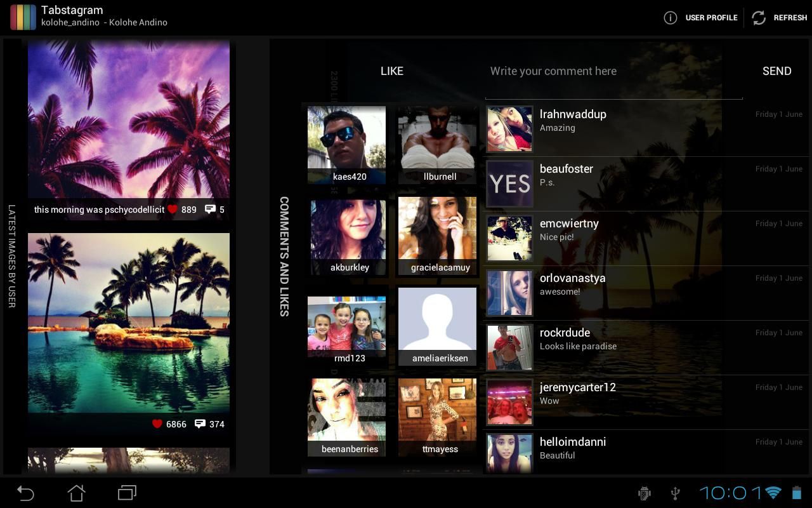Image resolution: width=812 pixels, height=508 pixels.
Task: Click the USB connection icon in the status bar
Action: tap(674, 493)
